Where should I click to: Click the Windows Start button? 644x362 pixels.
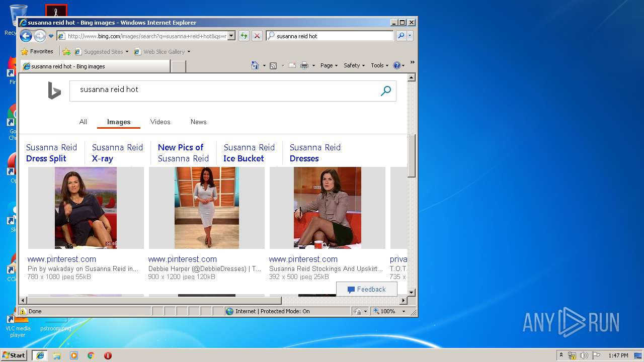pyautogui.click(x=14, y=355)
